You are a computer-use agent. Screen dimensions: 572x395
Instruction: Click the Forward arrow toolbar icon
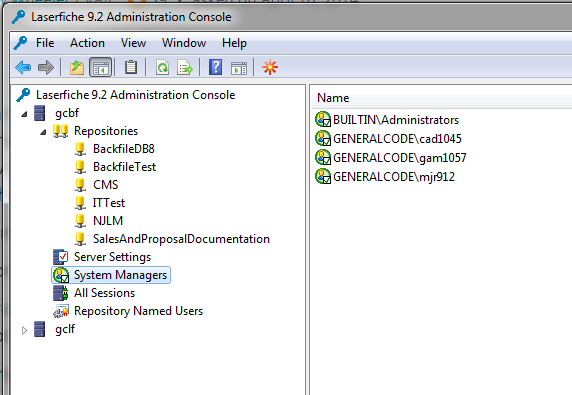point(46,67)
